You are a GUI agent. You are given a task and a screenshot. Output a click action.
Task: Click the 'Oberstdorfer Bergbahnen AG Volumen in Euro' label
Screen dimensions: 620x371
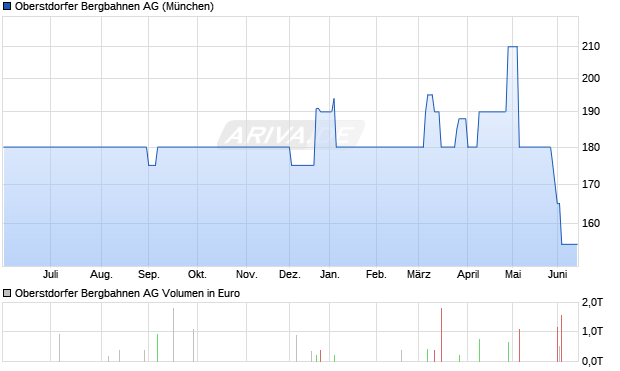(x=127, y=293)
